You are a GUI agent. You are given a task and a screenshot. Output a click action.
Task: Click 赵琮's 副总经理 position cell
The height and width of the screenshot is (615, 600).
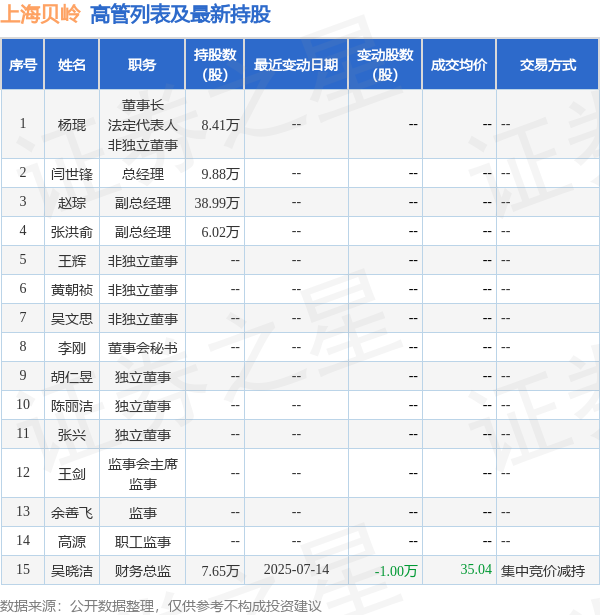[142, 203]
